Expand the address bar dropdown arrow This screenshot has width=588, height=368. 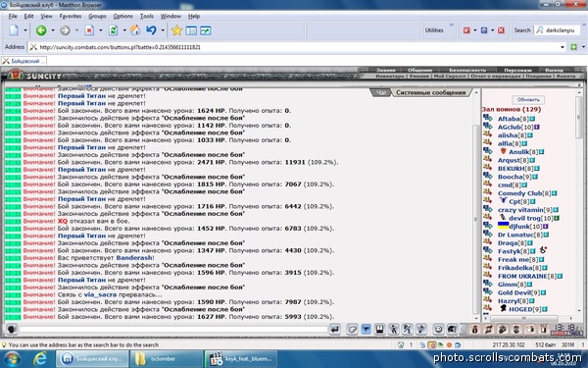pos(563,47)
